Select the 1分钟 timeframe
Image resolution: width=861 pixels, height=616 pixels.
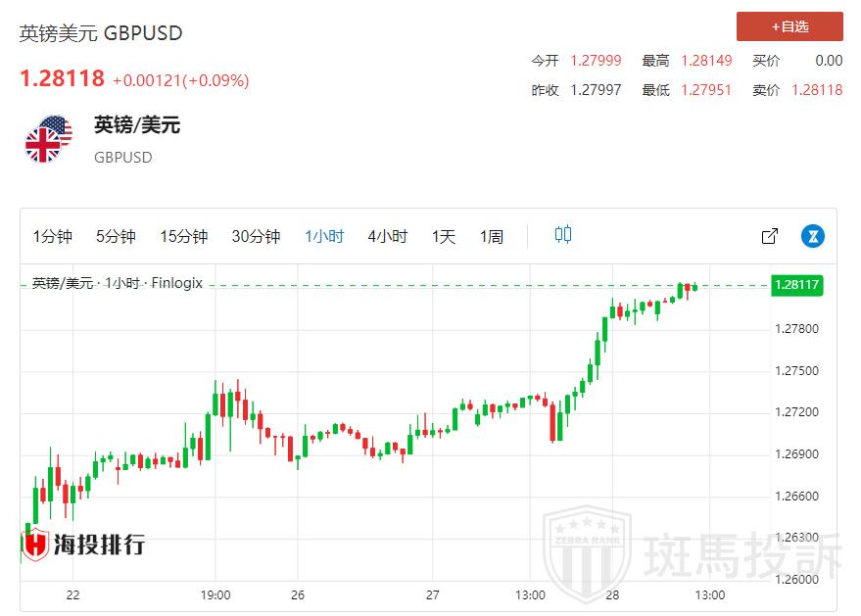[53, 236]
